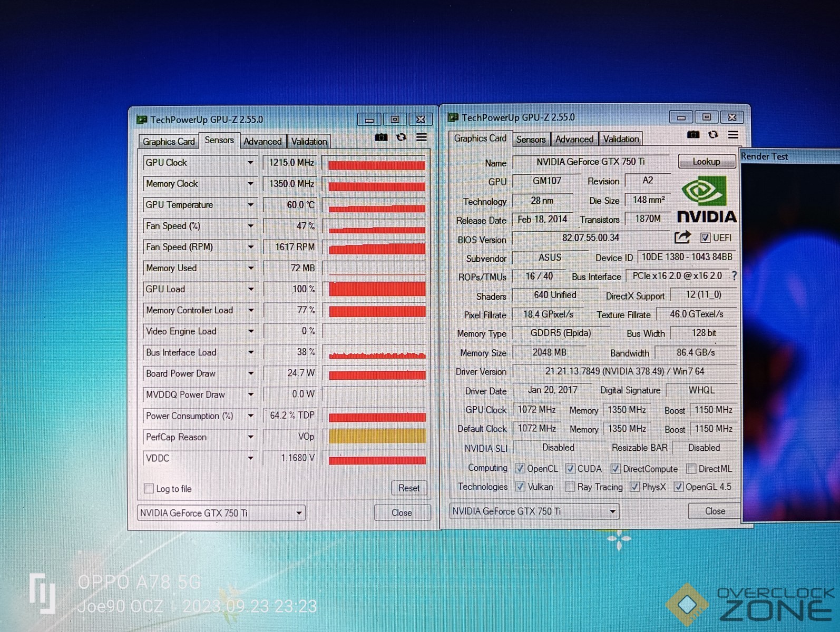This screenshot has height=632, width=840.
Task: Click GPU-Z title icon in Graphics Card window
Action: point(453,117)
